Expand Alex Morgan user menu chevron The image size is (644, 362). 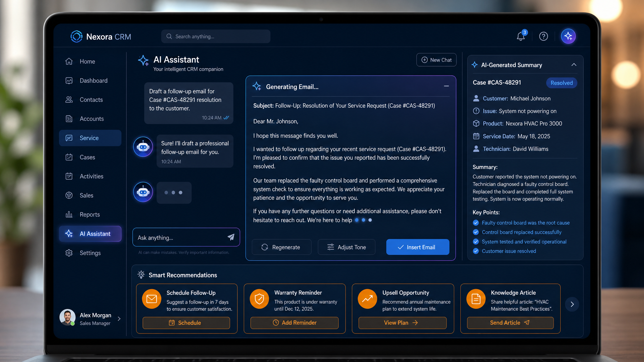119,319
